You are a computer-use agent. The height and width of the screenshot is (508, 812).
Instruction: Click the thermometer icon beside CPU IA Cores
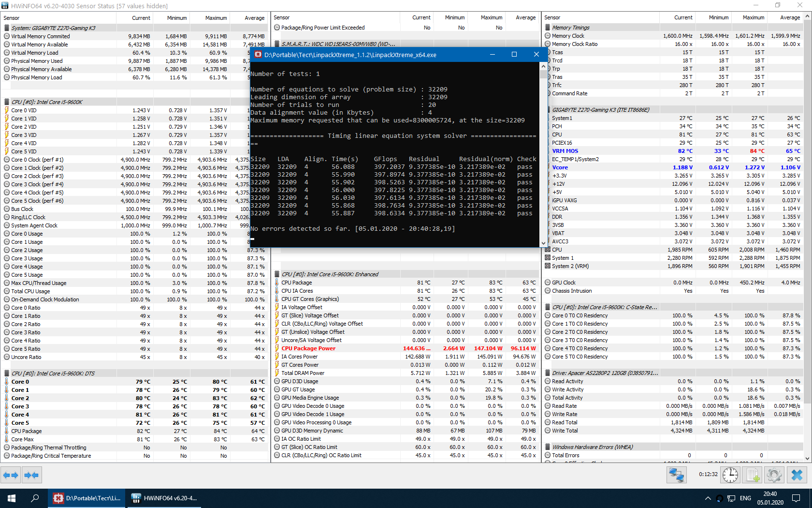coord(277,291)
